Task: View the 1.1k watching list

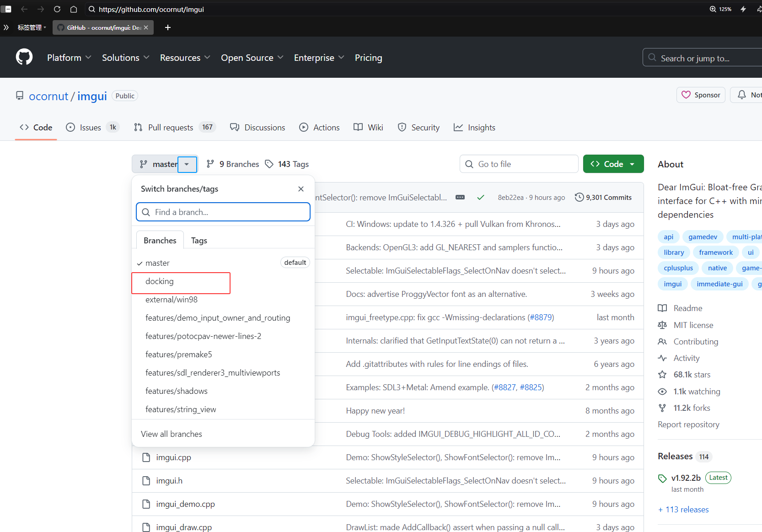Action: pos(689,391)
